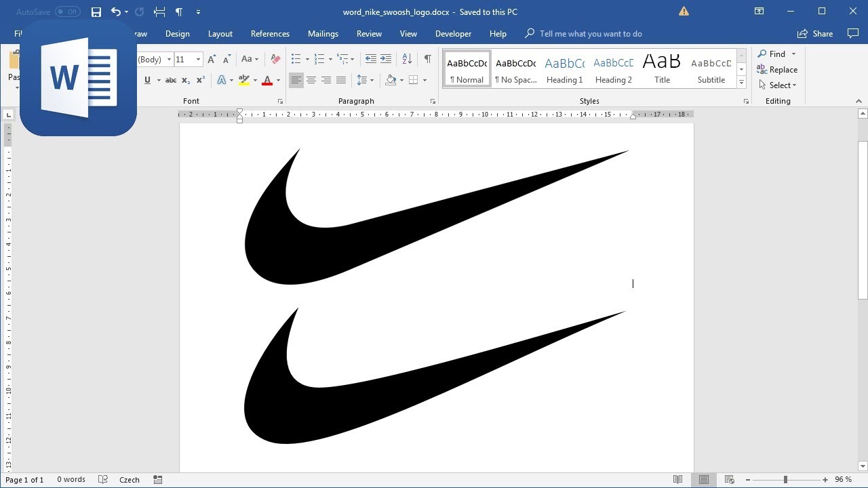Open the font name dropdown

pyautogui.click(x=169, y=60)
